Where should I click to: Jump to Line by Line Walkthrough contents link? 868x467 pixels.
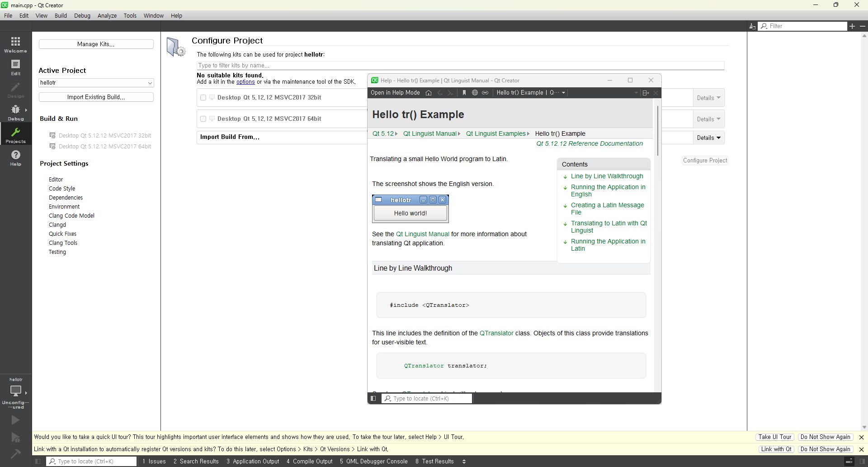(x=607, y=176)
